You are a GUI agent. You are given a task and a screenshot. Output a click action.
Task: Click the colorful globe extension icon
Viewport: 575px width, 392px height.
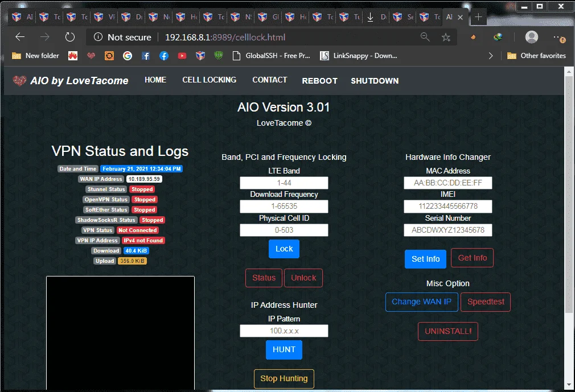(x=498, y=37)
